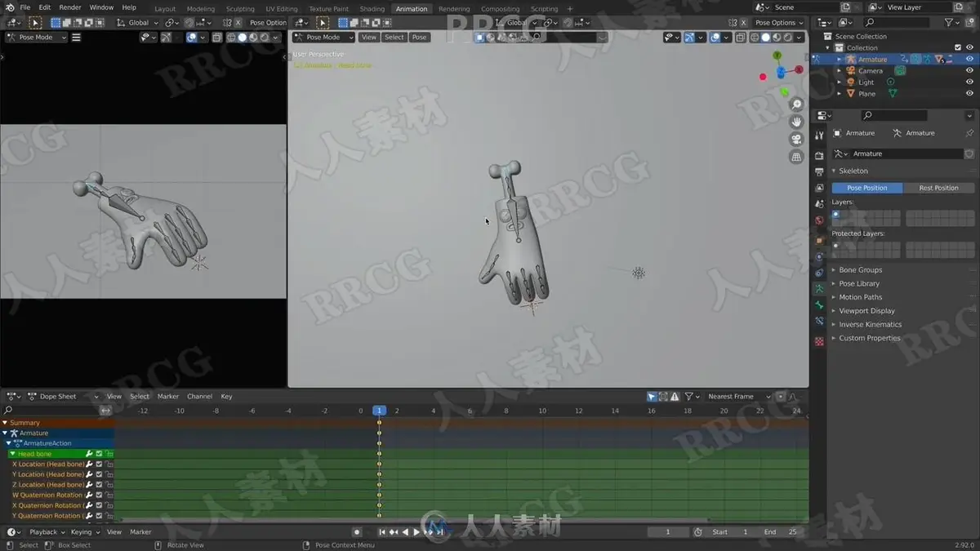This screenshot has width=980, height=551.
Task: Hide the Plane in the outliner
Action: 969,93
